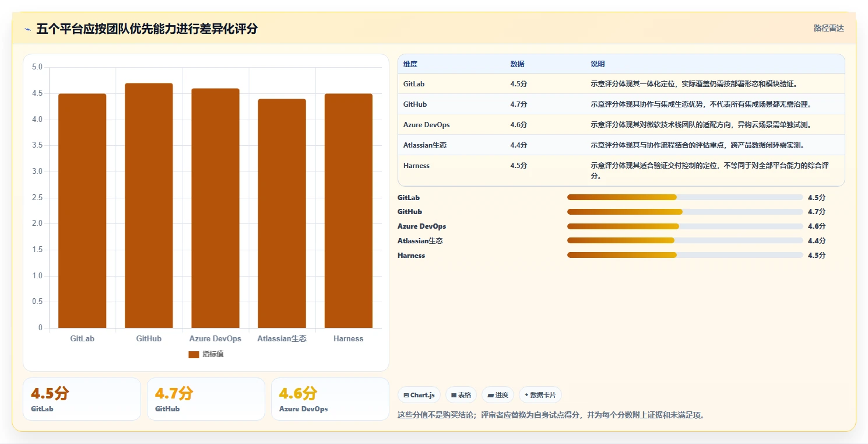
Task: Click the Azure DevOps description about 微软技术栈
Action: pyautogui.click(x=701, y=125)
